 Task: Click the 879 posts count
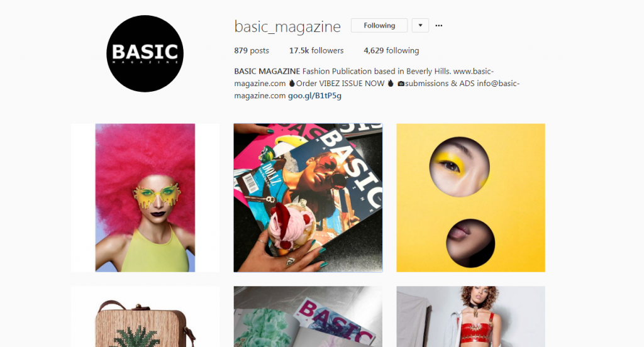tap(252, 50)
